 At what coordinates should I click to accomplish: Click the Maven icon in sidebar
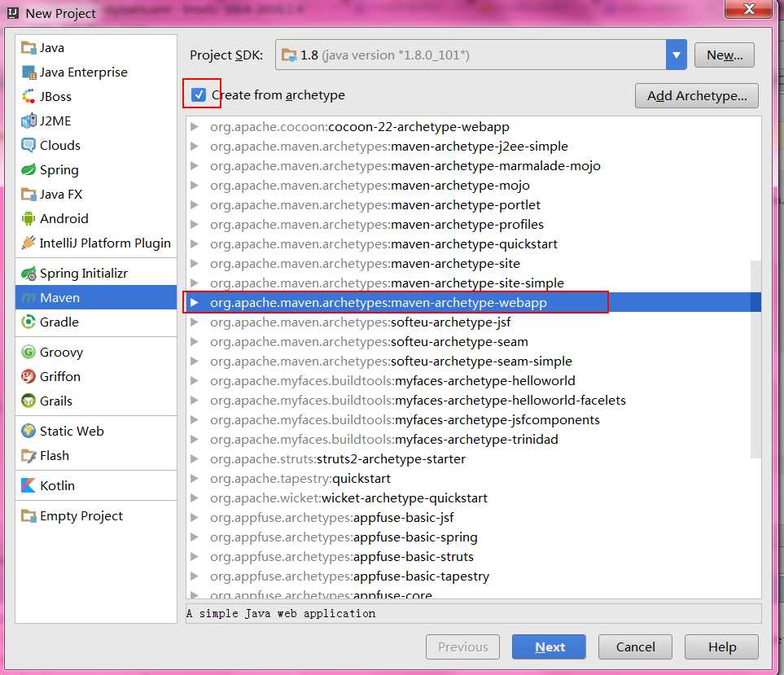(28, 298)
